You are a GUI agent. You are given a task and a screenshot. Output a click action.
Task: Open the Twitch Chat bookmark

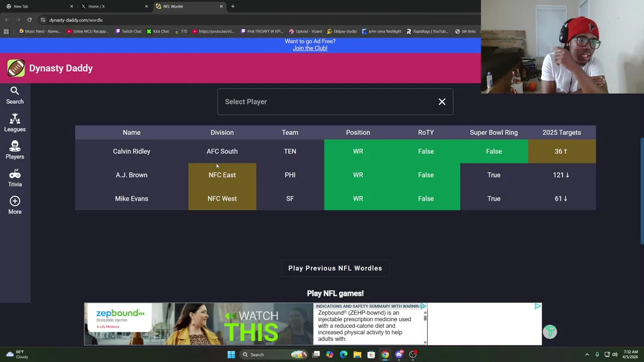coord(128,31)
